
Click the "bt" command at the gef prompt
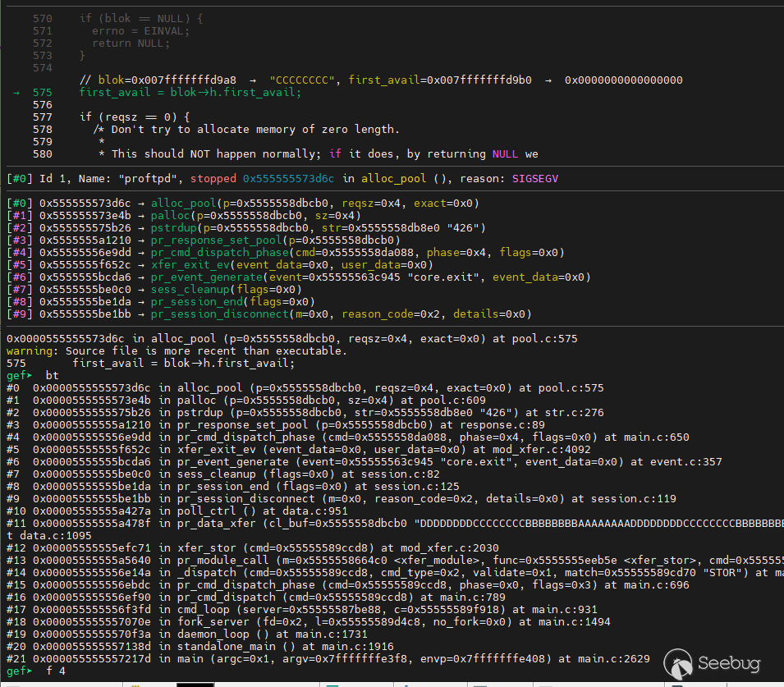tap(52, 374)
